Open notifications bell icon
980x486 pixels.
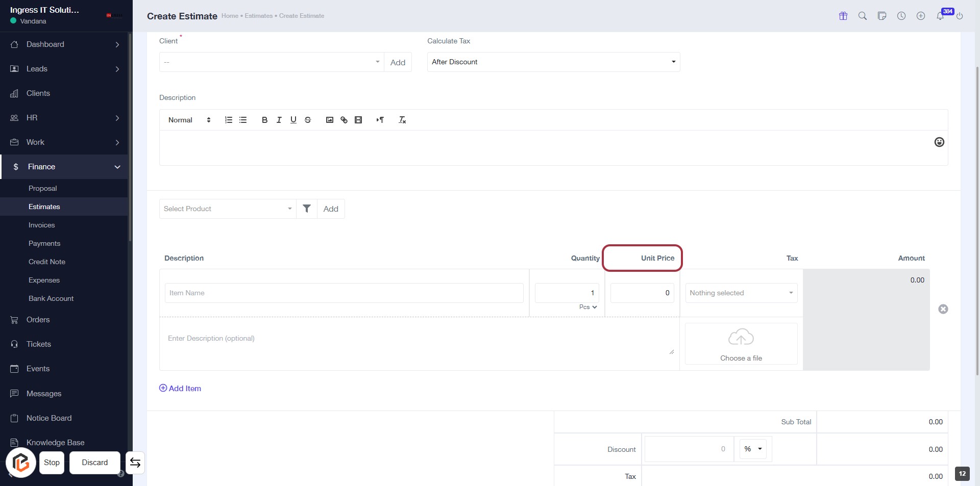point(940,16)
